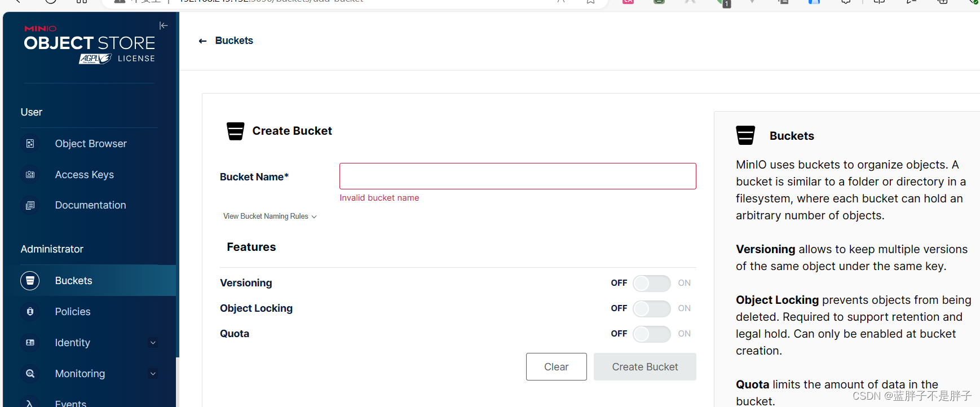Open the Events menu item

tap(70, 402)
